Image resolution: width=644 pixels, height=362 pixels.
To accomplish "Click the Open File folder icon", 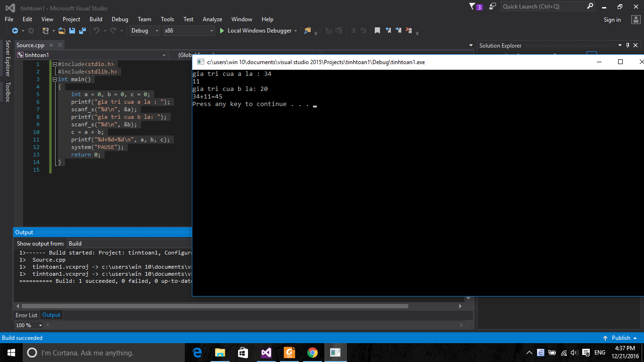I will pos(62,31).
